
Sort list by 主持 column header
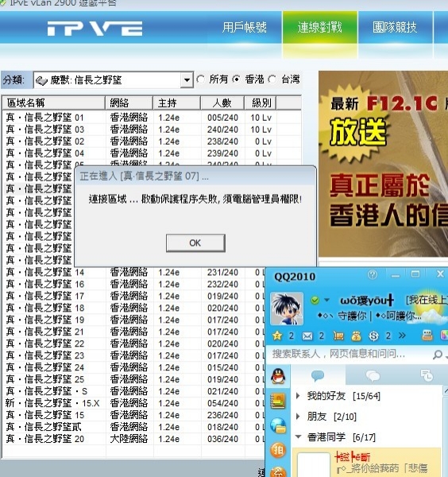coord(177,103)
